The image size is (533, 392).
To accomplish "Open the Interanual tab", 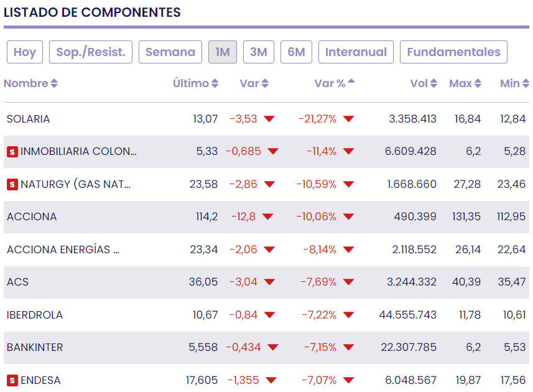I will pos(356,52).
